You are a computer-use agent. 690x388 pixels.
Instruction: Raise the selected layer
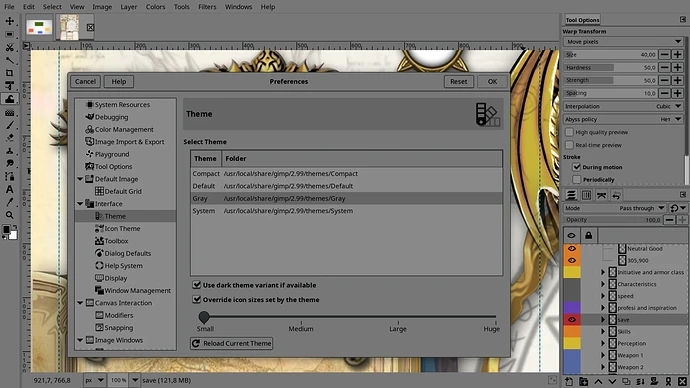pyautogui.click(x=598, y=382)
